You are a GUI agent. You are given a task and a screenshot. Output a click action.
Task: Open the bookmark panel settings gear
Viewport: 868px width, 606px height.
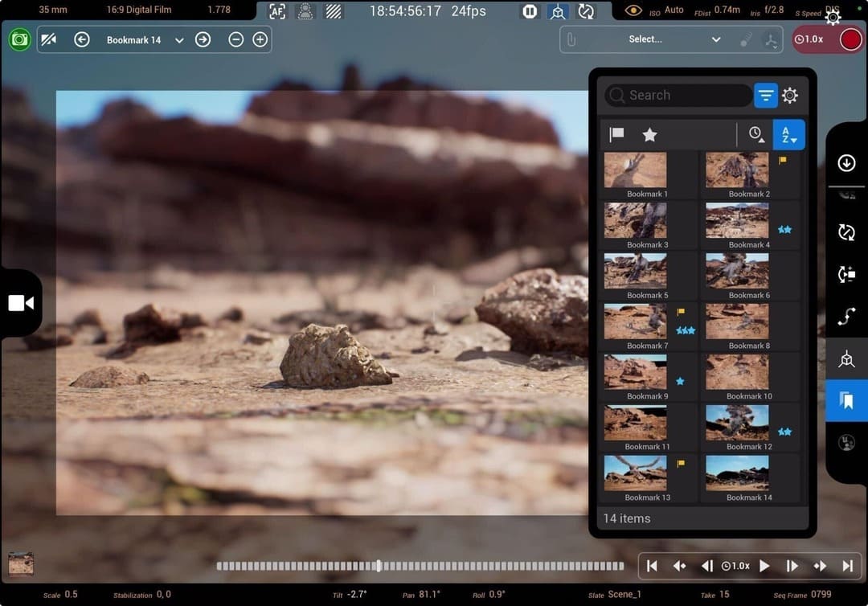click(790, 96)
